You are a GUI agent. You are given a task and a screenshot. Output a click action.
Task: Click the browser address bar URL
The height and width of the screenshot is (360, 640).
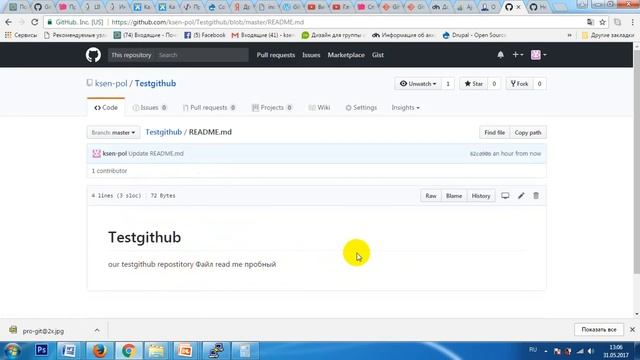click(x=208, y=22)
